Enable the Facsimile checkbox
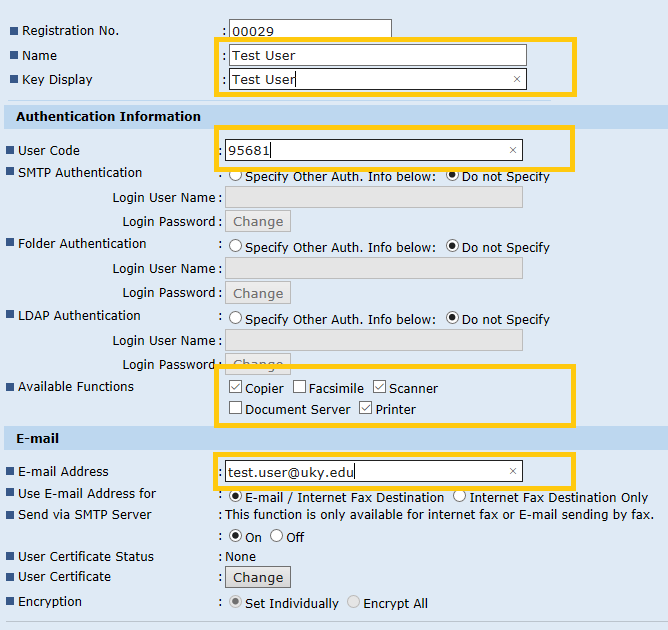The image size is (668, 630). click(299, 387)
